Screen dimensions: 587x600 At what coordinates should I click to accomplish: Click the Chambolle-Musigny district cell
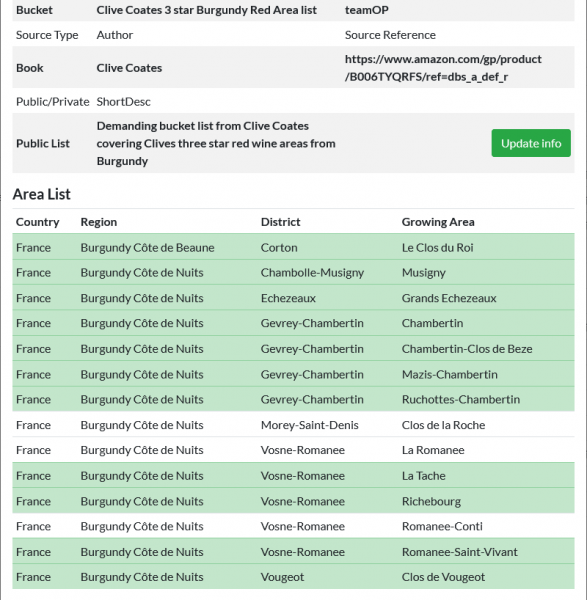[x=312, y=273]
